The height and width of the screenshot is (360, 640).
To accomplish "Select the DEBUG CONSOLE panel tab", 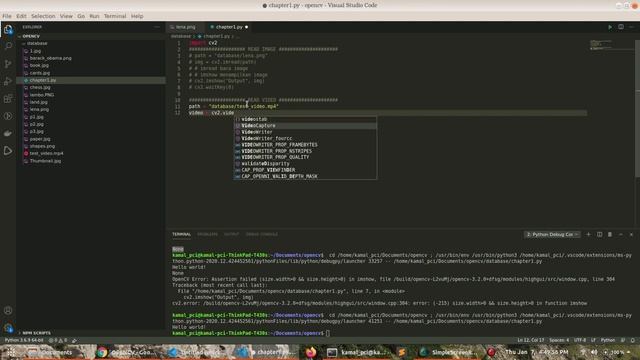I will coord(262,234).
